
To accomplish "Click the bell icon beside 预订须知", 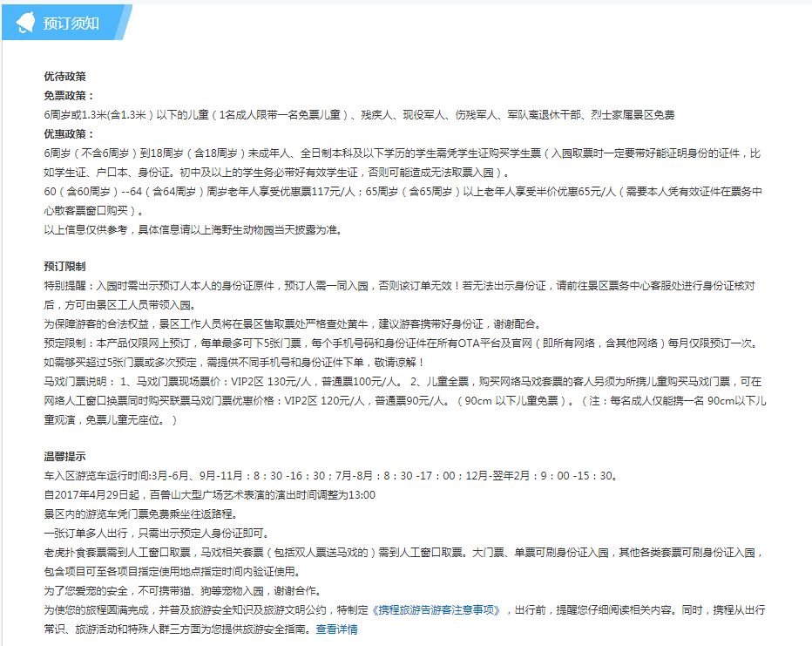I will 25,23.
